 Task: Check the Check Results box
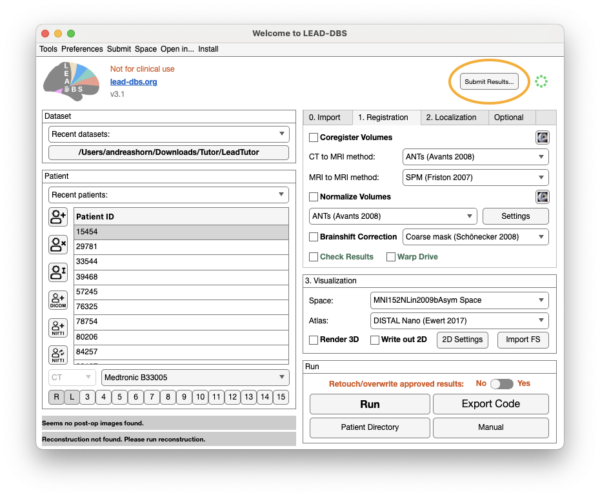tap(313, 257)
